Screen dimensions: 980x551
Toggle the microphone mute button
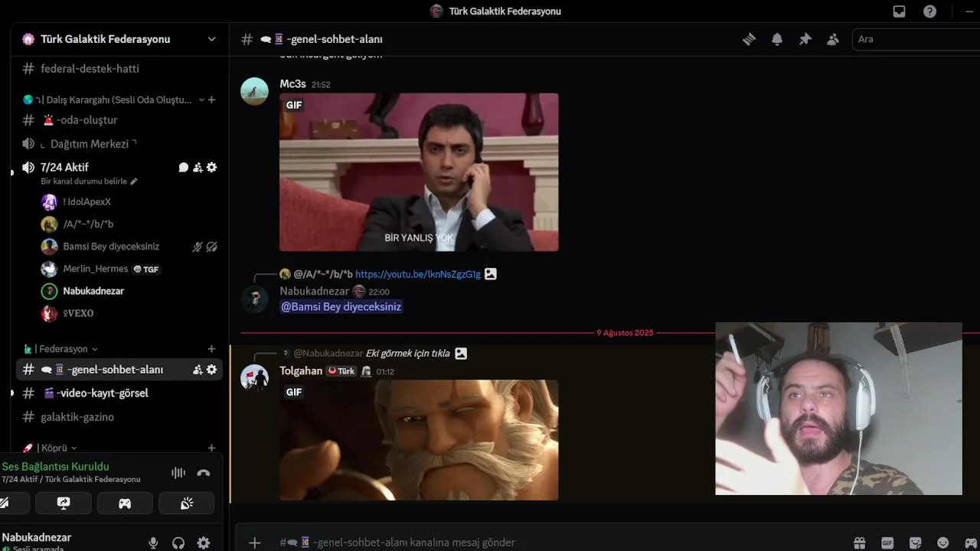pos(153,543)
